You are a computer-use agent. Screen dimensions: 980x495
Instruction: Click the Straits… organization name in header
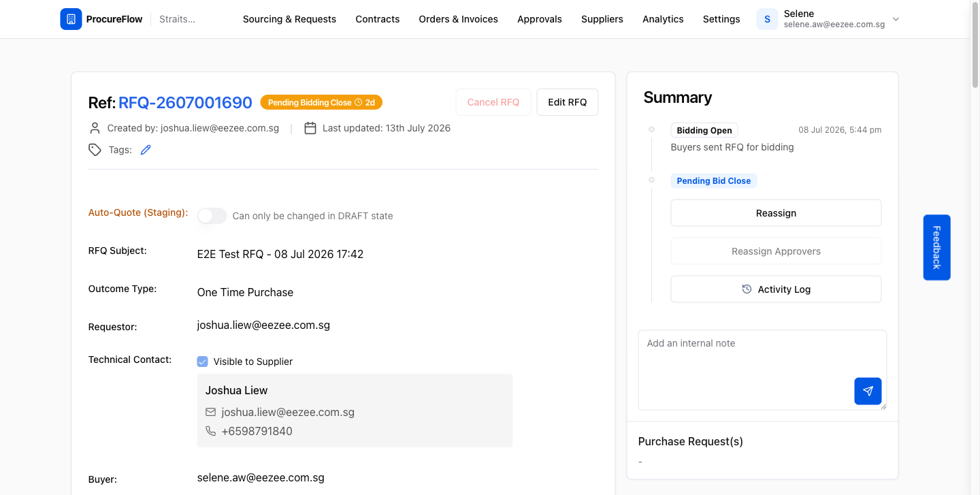click(177, 19)
